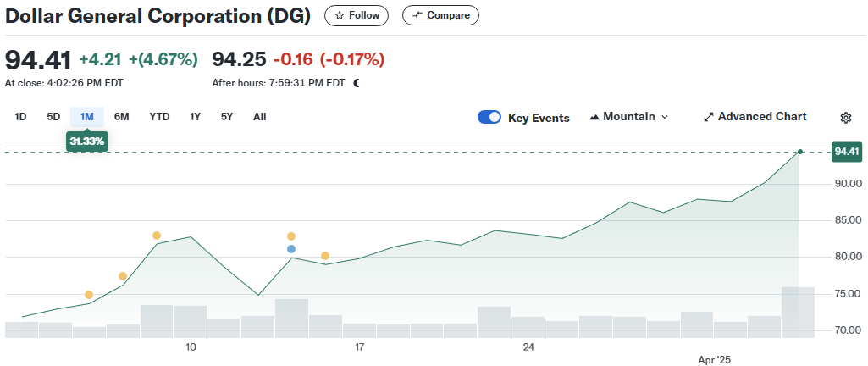Click the +4.21 price change value
The image size is (868, 366).
pos(102,60)
